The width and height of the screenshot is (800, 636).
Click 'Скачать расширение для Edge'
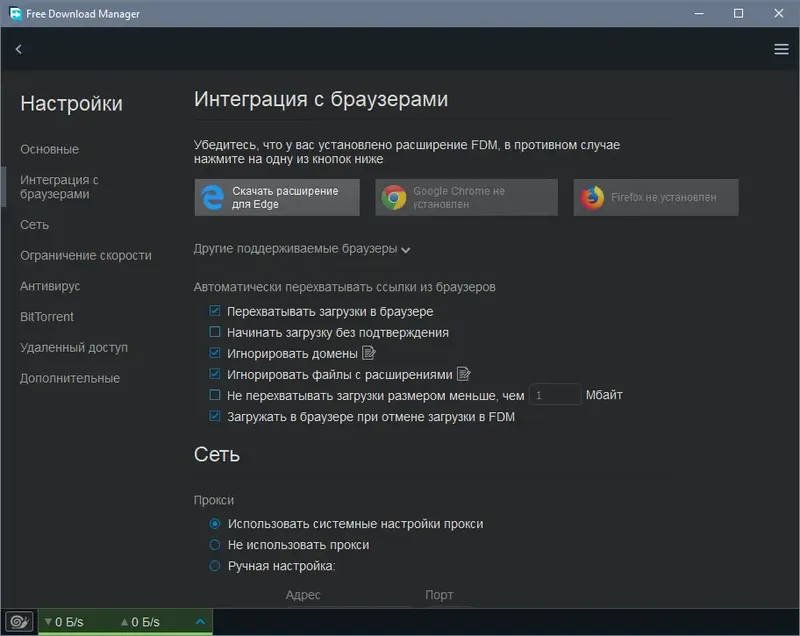276,197
